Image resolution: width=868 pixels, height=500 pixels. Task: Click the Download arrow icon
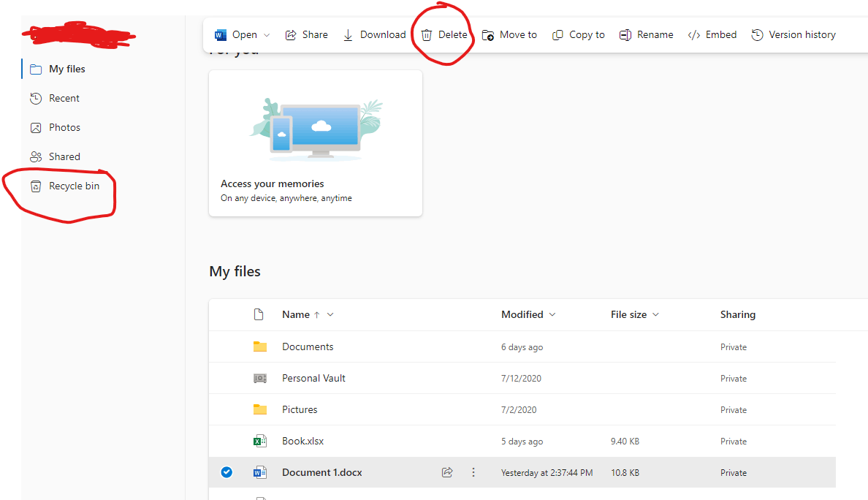[x=348, y=35]
